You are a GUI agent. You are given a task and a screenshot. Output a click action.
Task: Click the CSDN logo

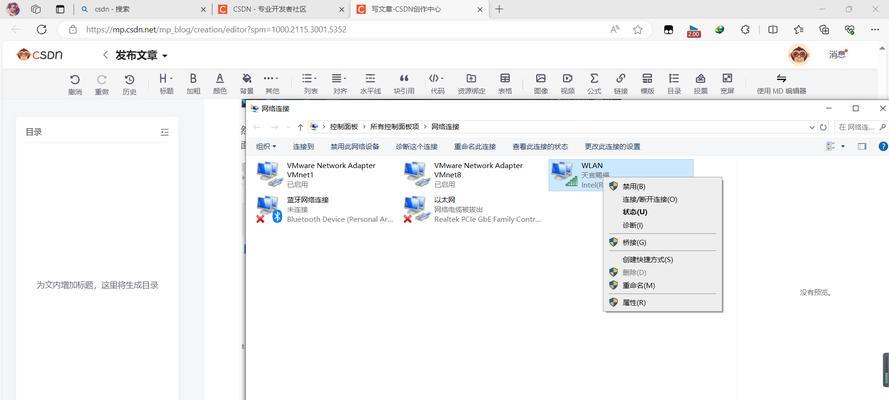[x=40, y=55]
